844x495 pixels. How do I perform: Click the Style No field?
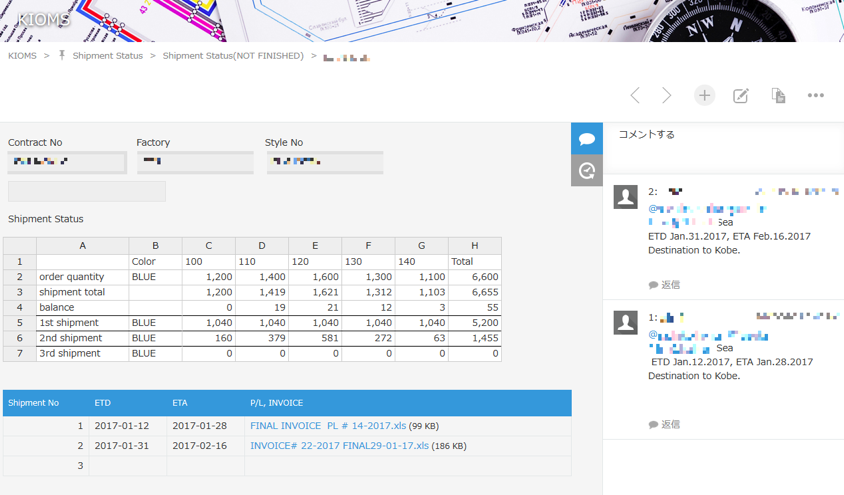[325, 162]
